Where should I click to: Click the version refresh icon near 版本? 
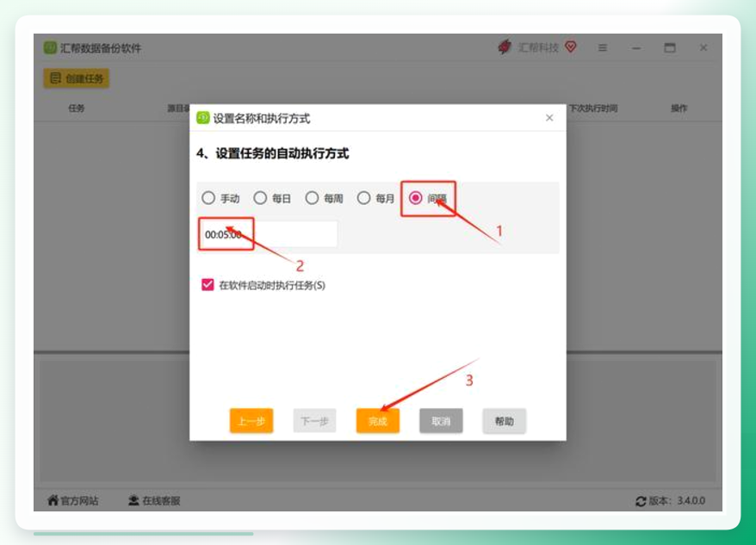coord(641,502)
